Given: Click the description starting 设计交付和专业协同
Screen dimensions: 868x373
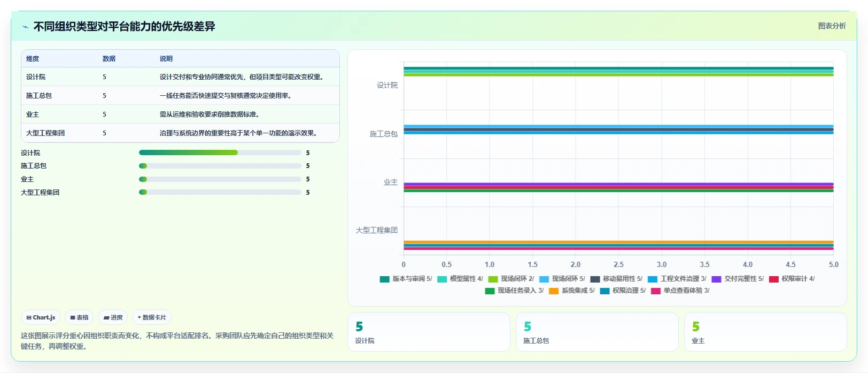Looking at the screenshot, I should tap(243, 77).
